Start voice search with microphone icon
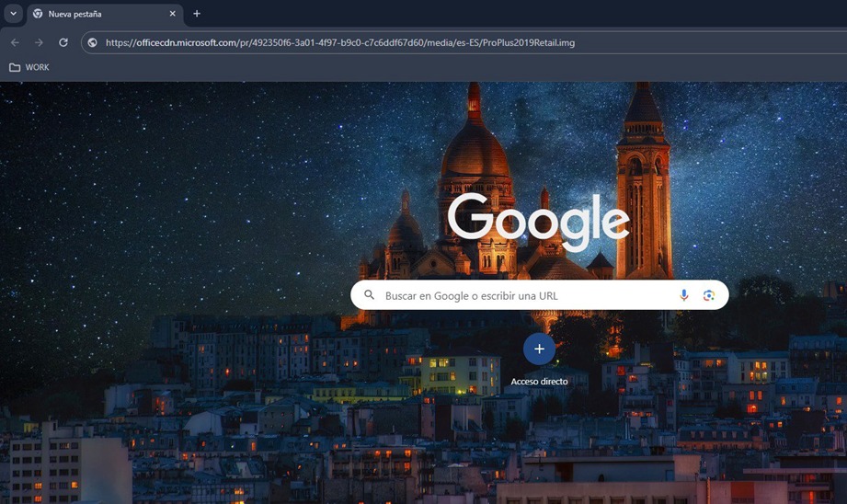 pyautogui.click(x=683, y=295)
